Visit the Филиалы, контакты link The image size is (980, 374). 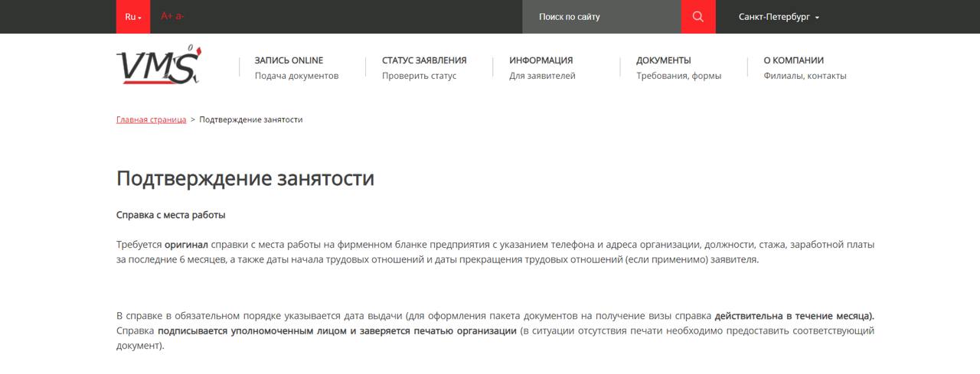(805, 76)
